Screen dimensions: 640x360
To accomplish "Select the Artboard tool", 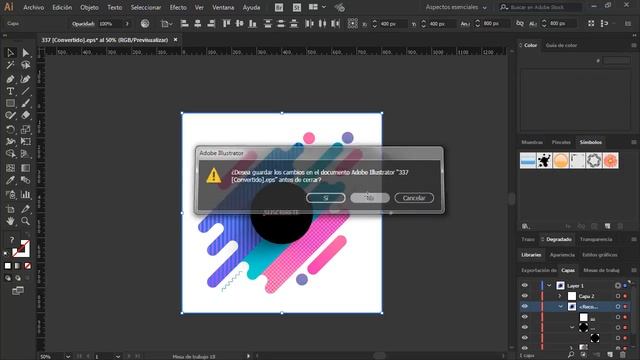I will pyautogui.click(x=10, y=209).
